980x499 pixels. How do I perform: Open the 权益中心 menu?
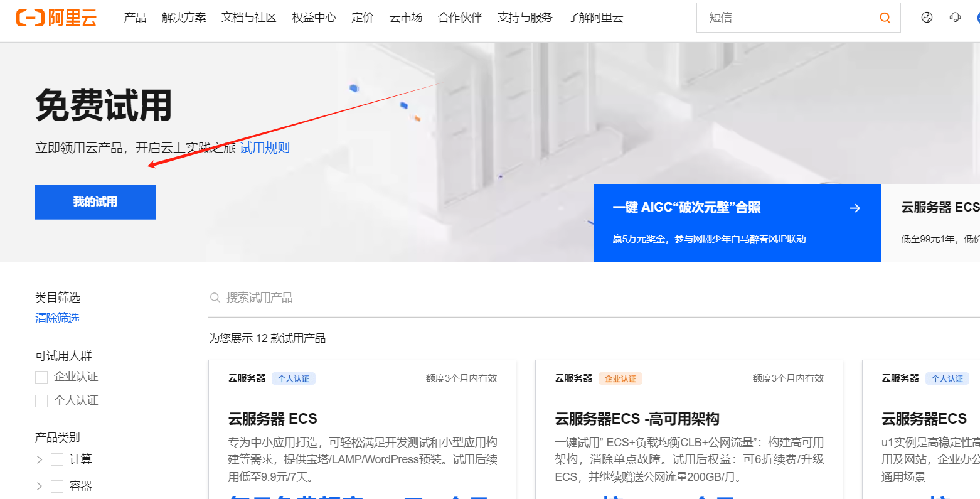coord(314,18)
